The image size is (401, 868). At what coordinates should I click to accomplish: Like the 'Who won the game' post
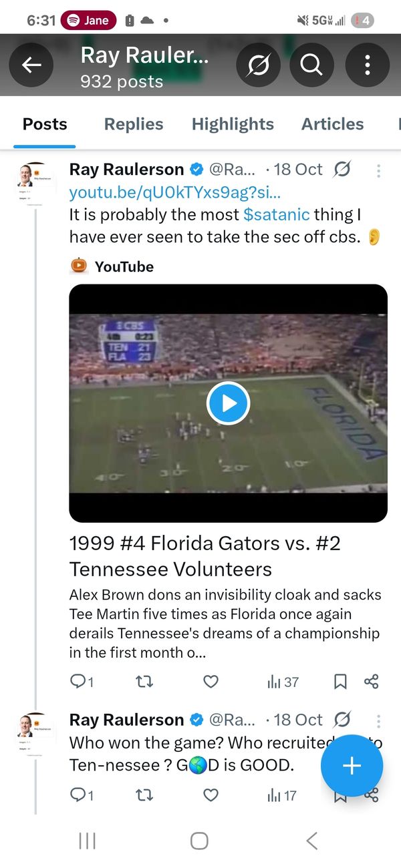211,795
